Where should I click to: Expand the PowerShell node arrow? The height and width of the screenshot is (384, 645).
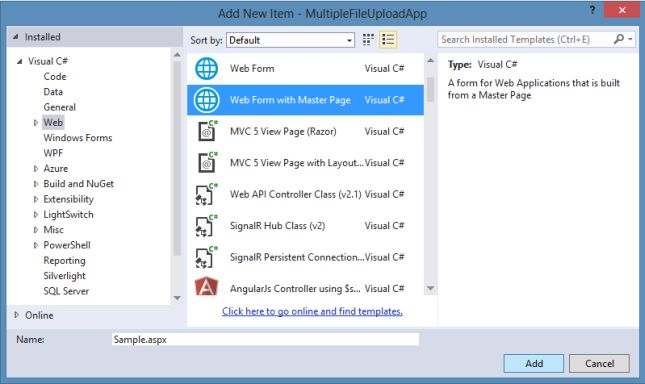[36, 245]
